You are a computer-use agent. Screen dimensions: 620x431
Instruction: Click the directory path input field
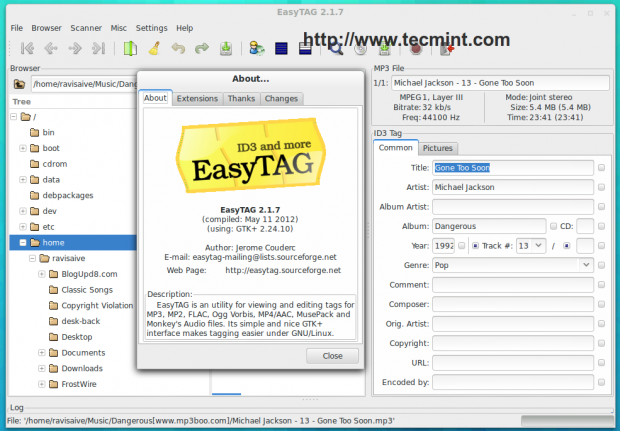point(84,84)
